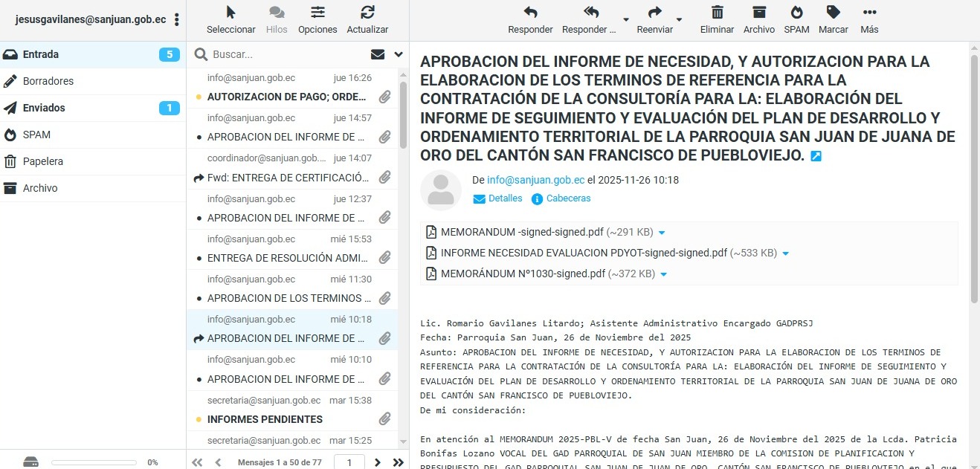The image size is (980, 469).
Task: Refresh mail with the Actualizar icon
Action: [x=367, y=13]
